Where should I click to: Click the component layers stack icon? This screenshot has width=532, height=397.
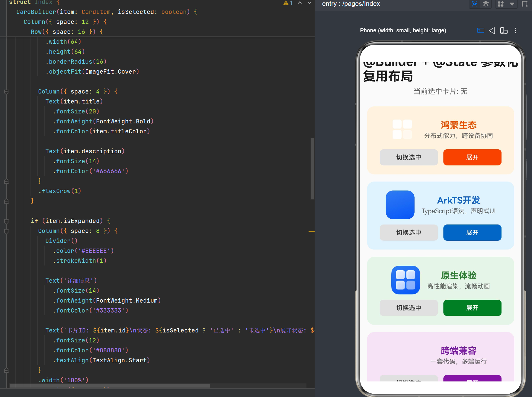tap(486, 4)
